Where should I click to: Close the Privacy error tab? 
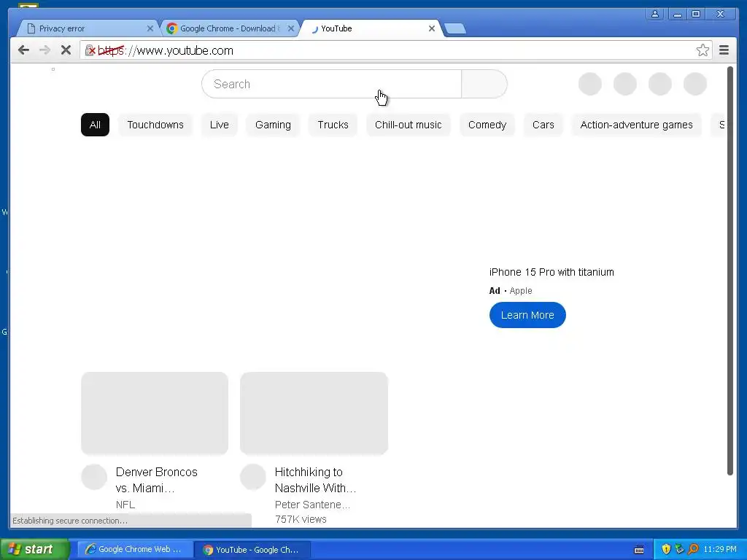coord(150,28)
